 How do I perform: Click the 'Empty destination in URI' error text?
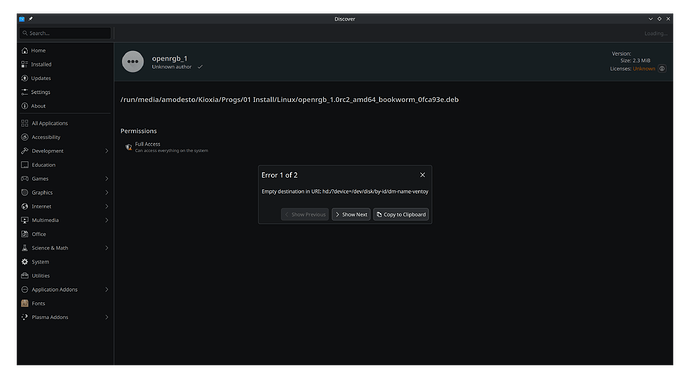tap(345, 191)
